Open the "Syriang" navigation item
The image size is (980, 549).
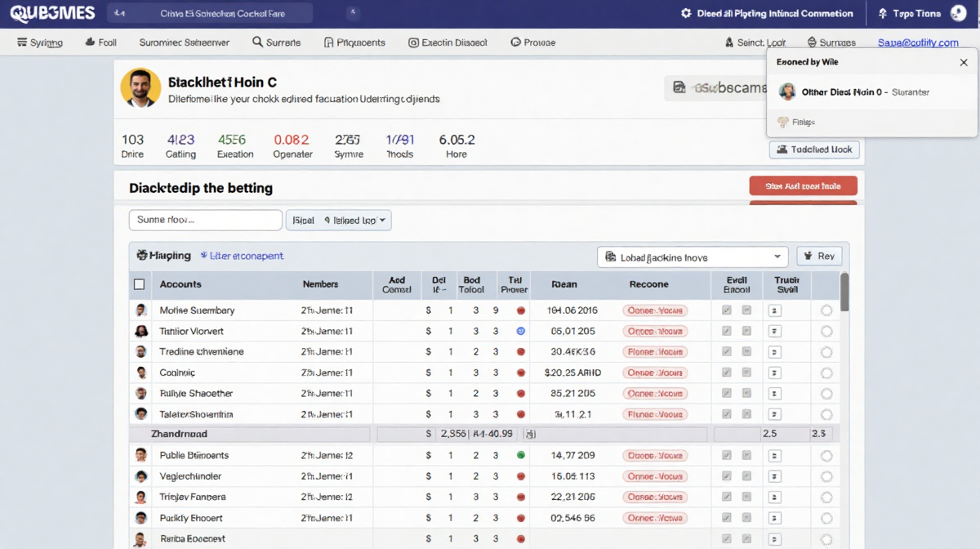(39, 42)
